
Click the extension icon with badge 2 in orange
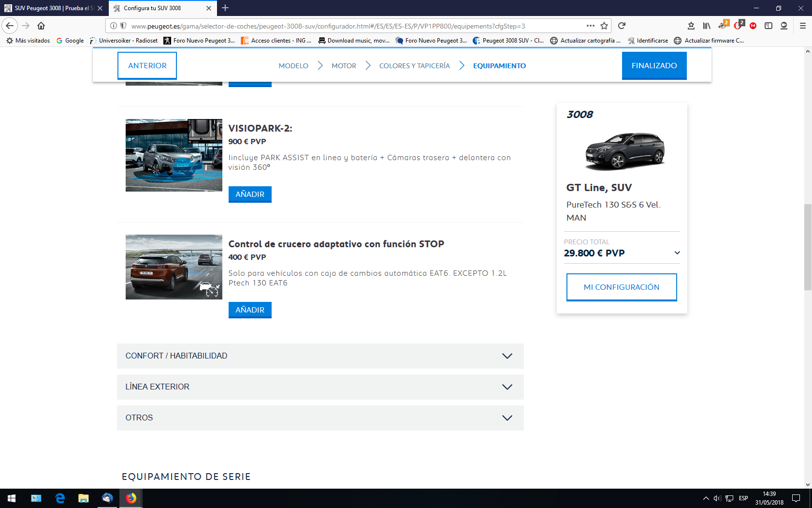(x=724, y=25)
